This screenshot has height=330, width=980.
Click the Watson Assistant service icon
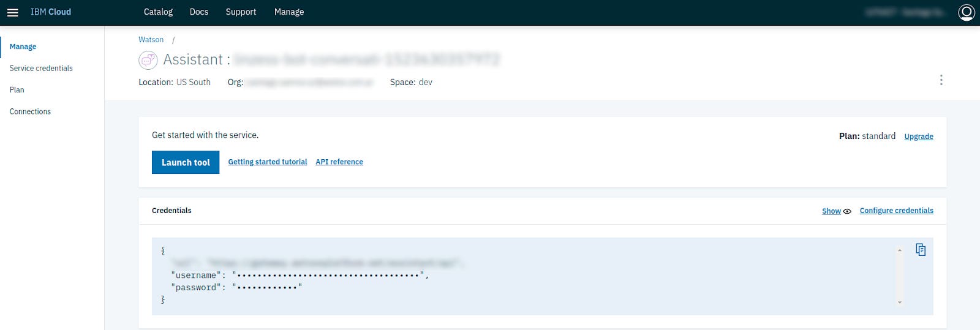click(148, 60)
